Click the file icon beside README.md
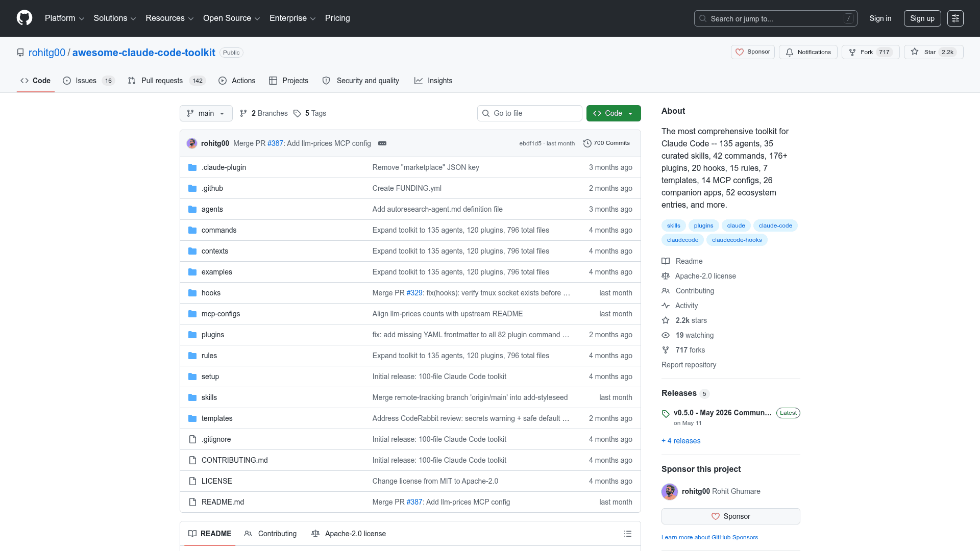This screenshot has height=551, width=980. tap(192, 502)
